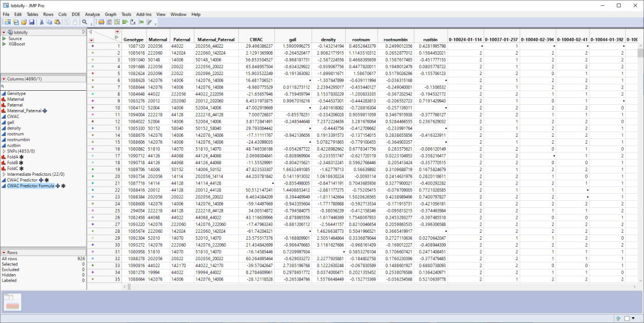This screenshot has height=323, width=644.
Task: Click the Cut scissors icon
Action: [x=41, y=22]
